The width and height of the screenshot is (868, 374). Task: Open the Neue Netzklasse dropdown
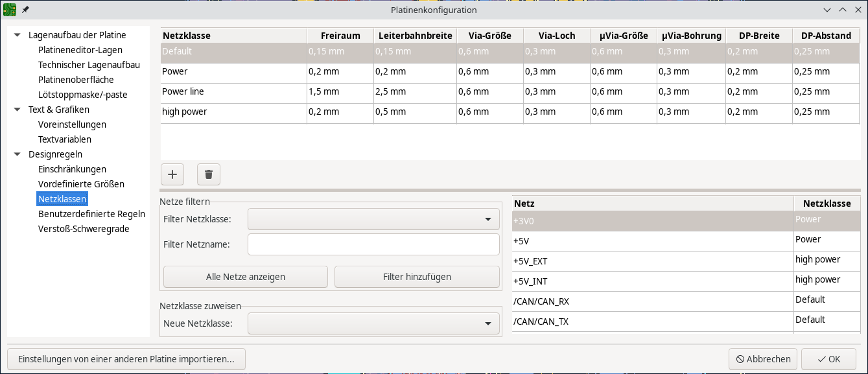[x=373, y=323]
